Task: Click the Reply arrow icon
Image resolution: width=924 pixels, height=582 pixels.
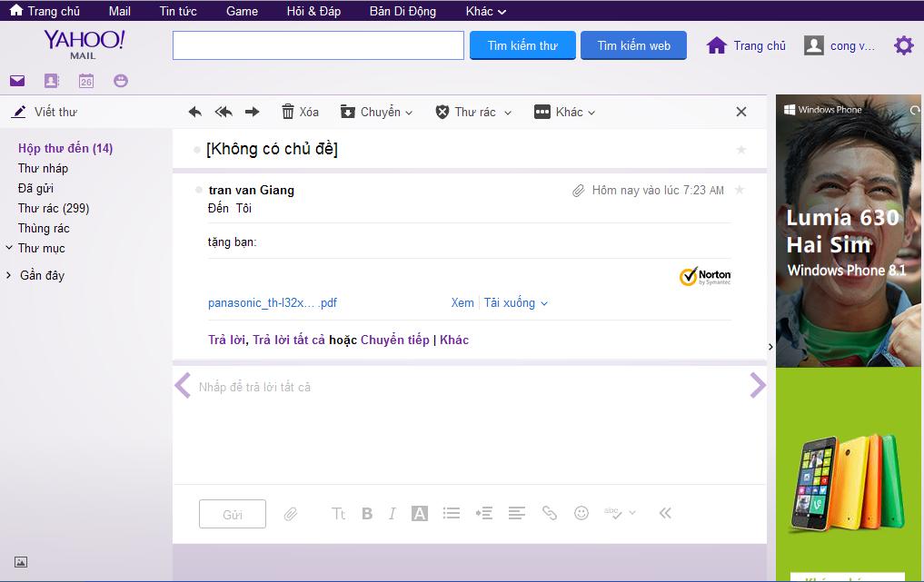Action: 195,112
